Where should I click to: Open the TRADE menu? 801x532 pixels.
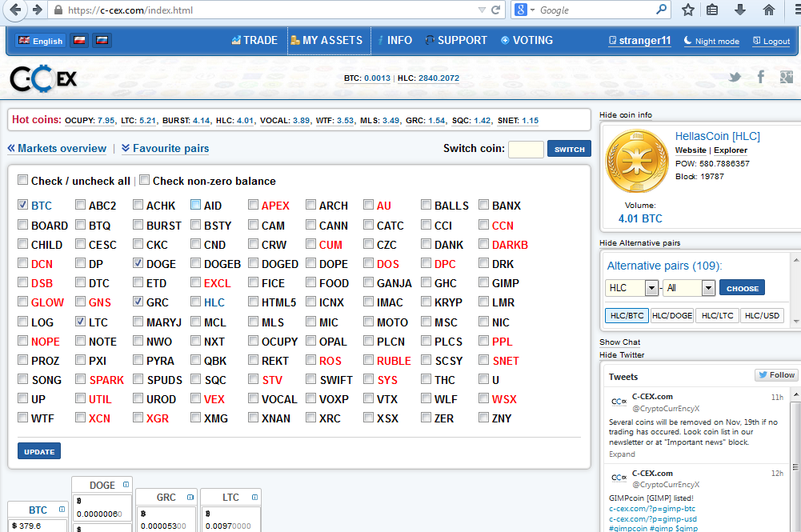[254, 40]
